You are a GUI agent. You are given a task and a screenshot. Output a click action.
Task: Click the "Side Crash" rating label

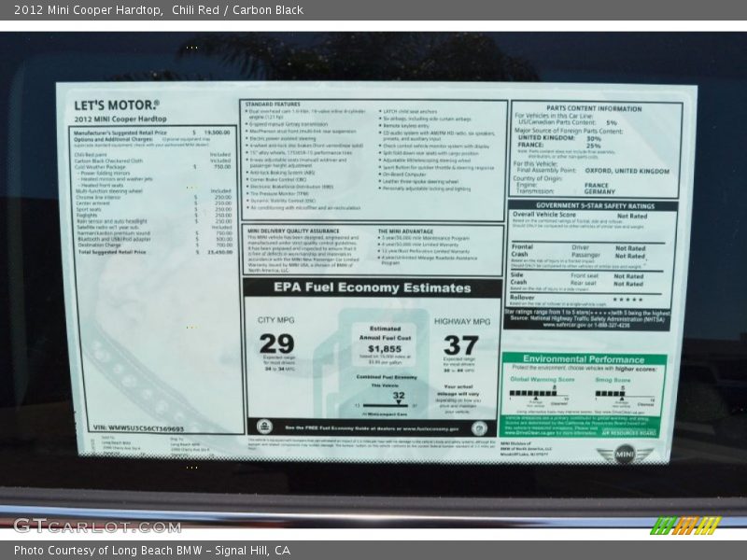point(518,278)
